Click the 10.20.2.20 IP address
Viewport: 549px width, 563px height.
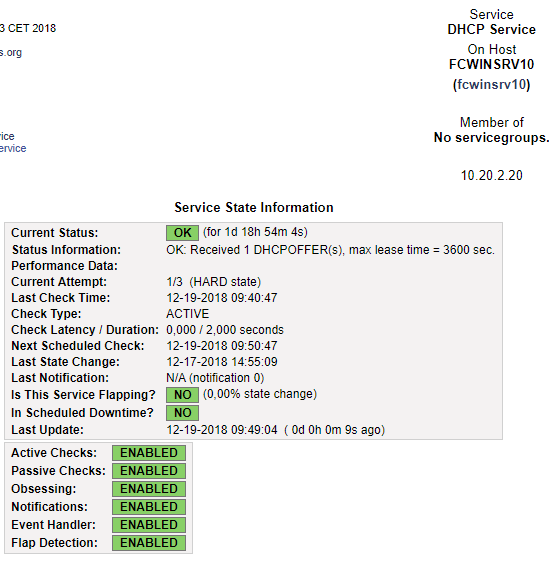(492, 176)
